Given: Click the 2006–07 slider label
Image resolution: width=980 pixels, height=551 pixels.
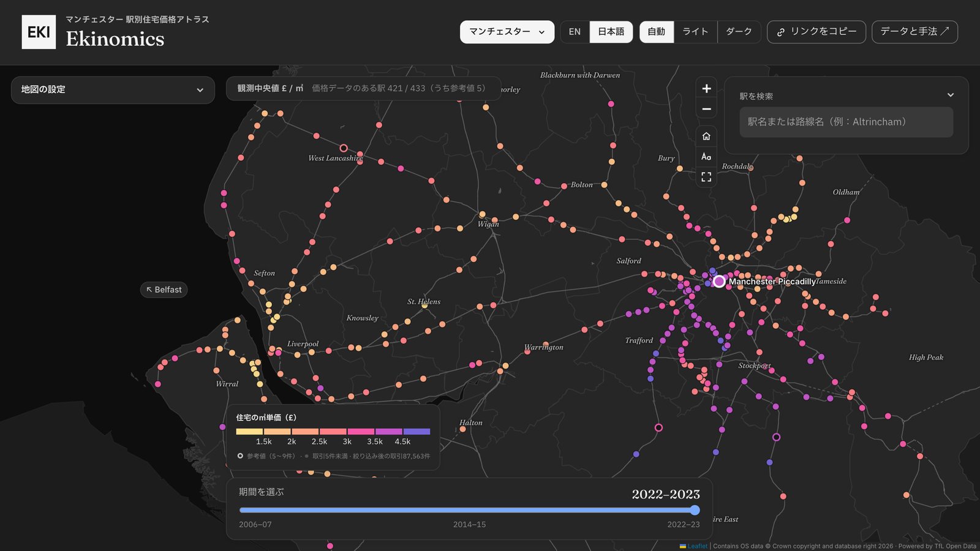Looking at the screenshot, I should pos(255,525).
